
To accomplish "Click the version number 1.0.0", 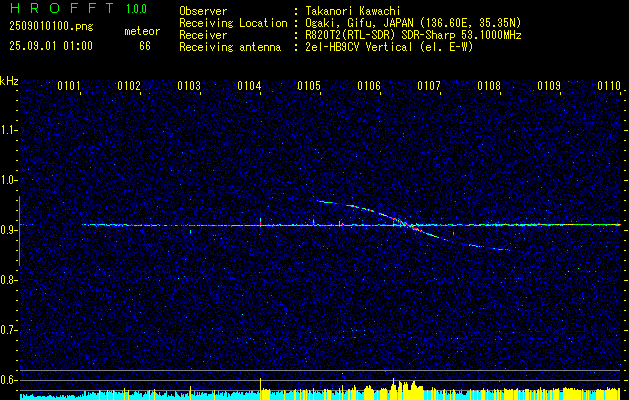I will [x=136, y=8].
